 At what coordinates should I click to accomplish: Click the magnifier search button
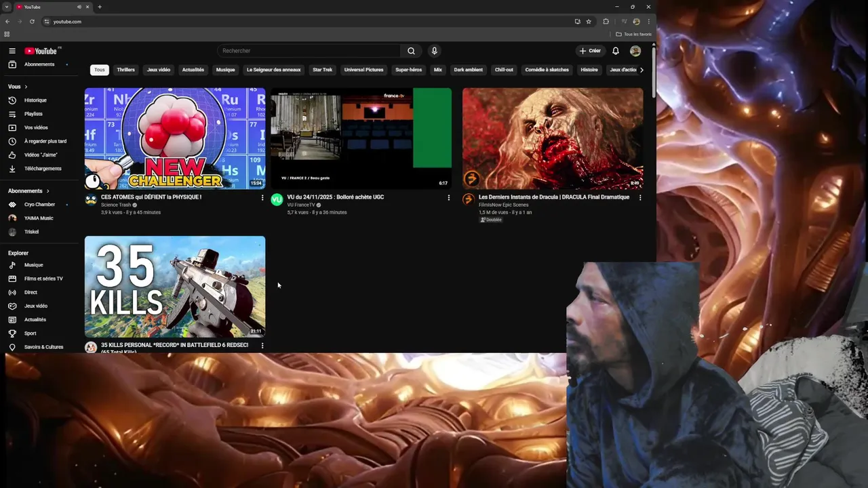pos(411,51)
